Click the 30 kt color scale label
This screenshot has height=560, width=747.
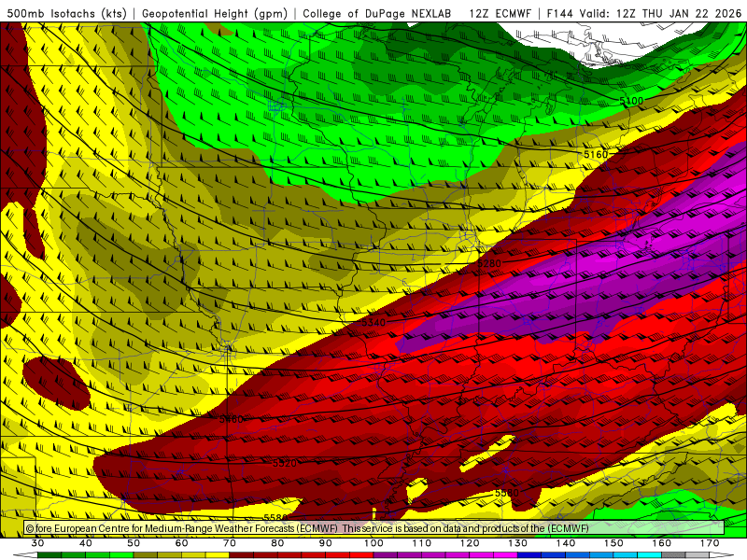pyautogui.click(x=37, y=543)
